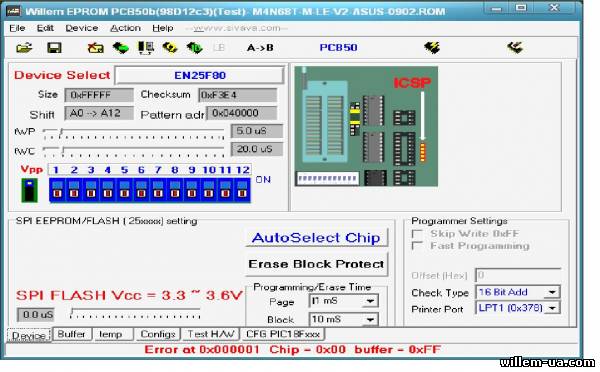Click the PCB50 toolbar label
This screenshot has height=372, width=600.
click(x=338, y=47)
